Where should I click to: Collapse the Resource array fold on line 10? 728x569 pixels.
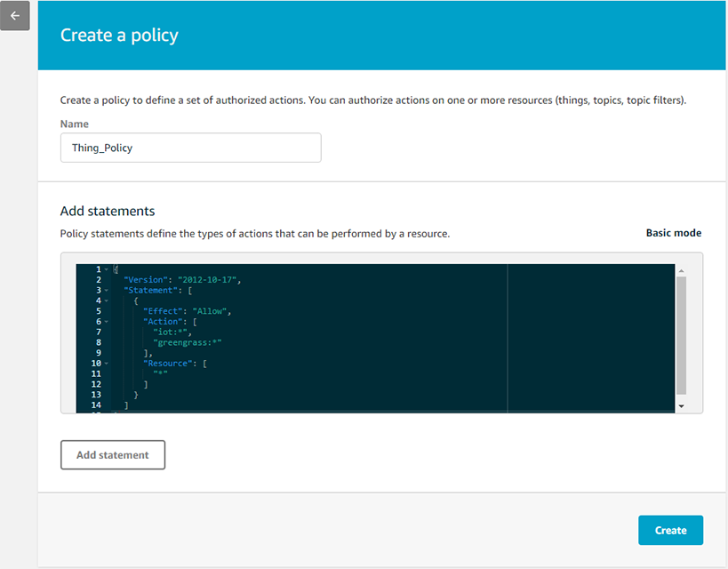tap(107, 364)
